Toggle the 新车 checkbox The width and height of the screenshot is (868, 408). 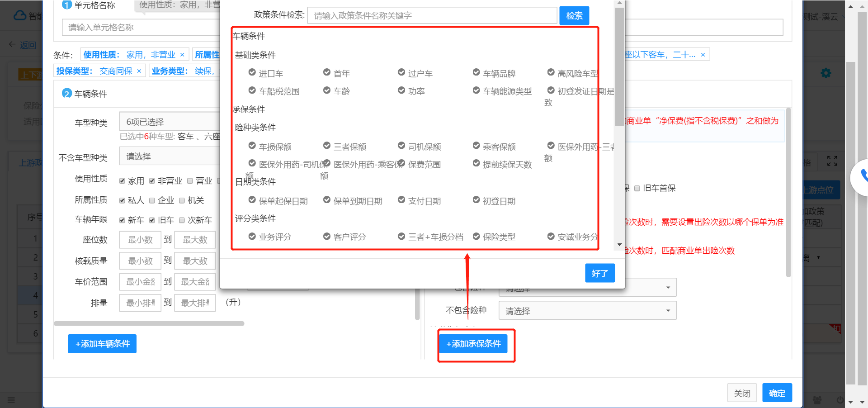coord(122,220)
